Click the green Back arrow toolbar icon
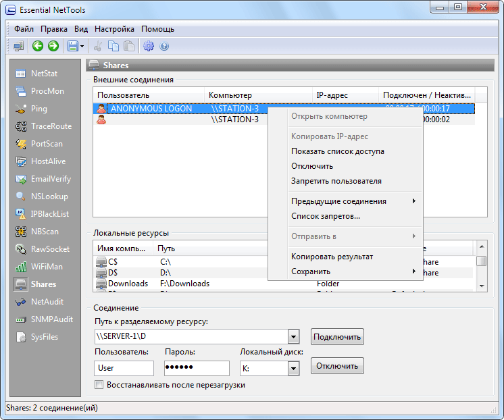This screenshot has height=420, width=504. coord(38,47)
